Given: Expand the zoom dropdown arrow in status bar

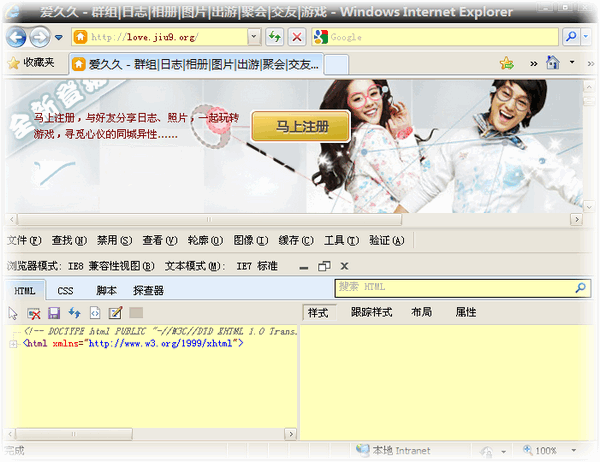Looking at the screenshot, I should (574, 451).
